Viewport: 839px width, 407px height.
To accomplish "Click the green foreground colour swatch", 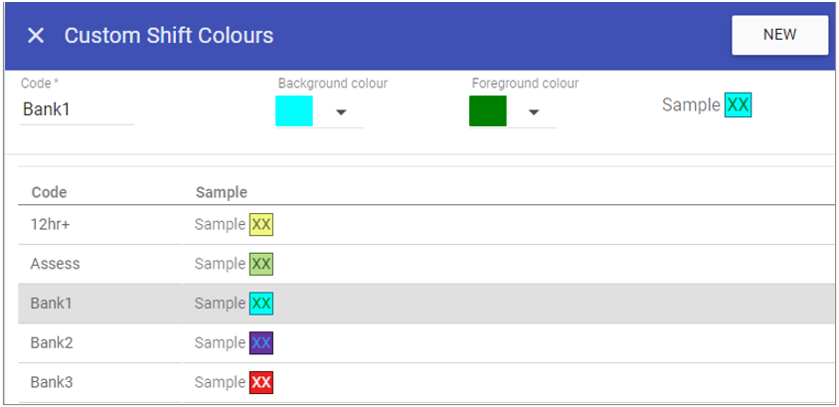I will pyautogui.click(x=487, y=111).
